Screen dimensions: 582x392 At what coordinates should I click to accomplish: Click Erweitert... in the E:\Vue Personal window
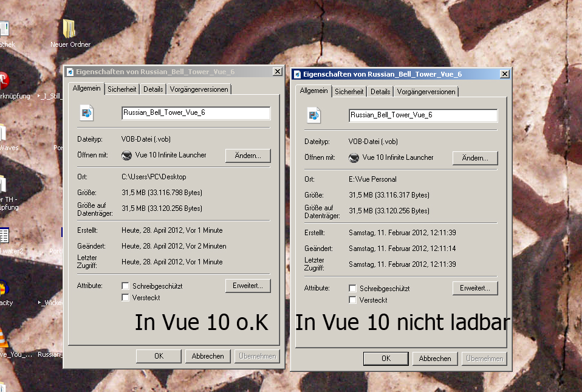[x=475, y=287]
